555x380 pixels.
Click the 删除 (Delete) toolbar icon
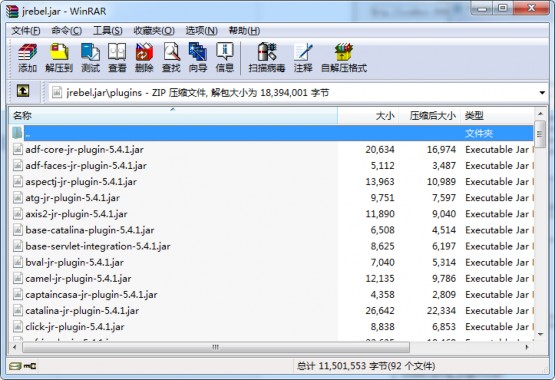pos(144,57)
